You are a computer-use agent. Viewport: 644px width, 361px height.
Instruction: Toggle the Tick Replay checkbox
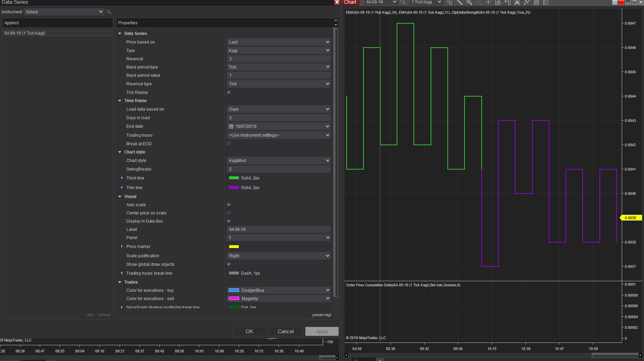pos(229,92)
